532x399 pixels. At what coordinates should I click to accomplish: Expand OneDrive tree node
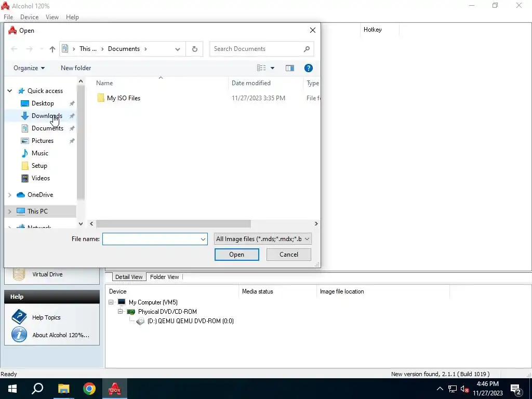click(10, 195)
